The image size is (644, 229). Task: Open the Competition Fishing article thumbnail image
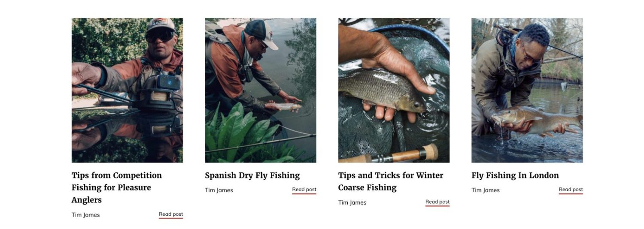(x=127, y=90)
